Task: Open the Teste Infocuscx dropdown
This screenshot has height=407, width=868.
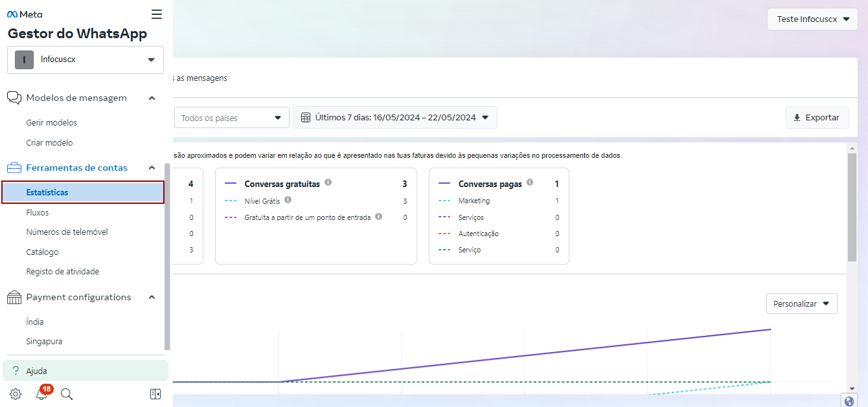Action: tap(812, 19)
